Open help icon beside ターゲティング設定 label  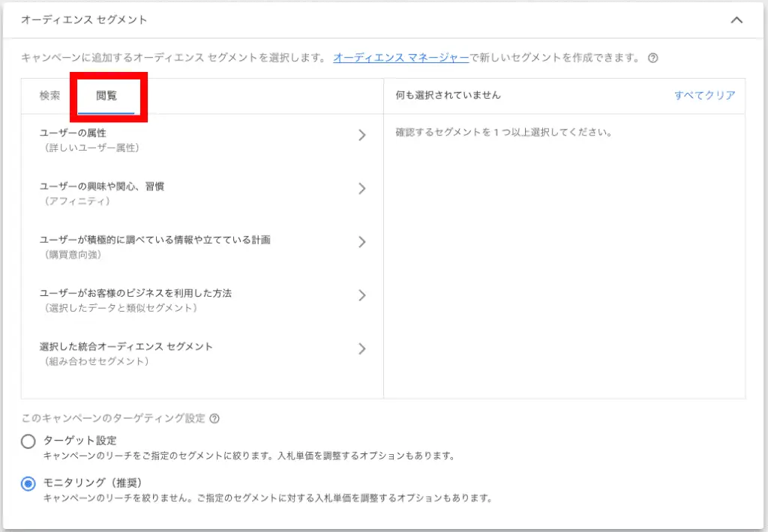pyautogui.click(x=214, y=418)
